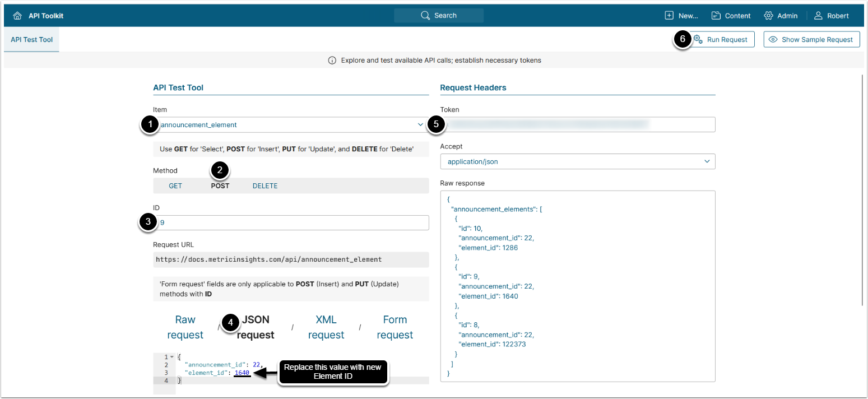The height and width of the screenshot is (399, 868).
Task: Click Show Sample Request button
Action: pos(811,39)
